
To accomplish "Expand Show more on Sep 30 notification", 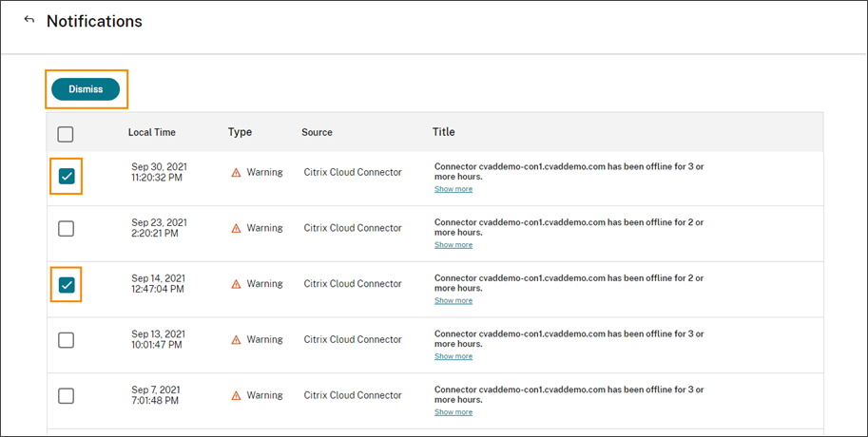I will coord(453,189).
